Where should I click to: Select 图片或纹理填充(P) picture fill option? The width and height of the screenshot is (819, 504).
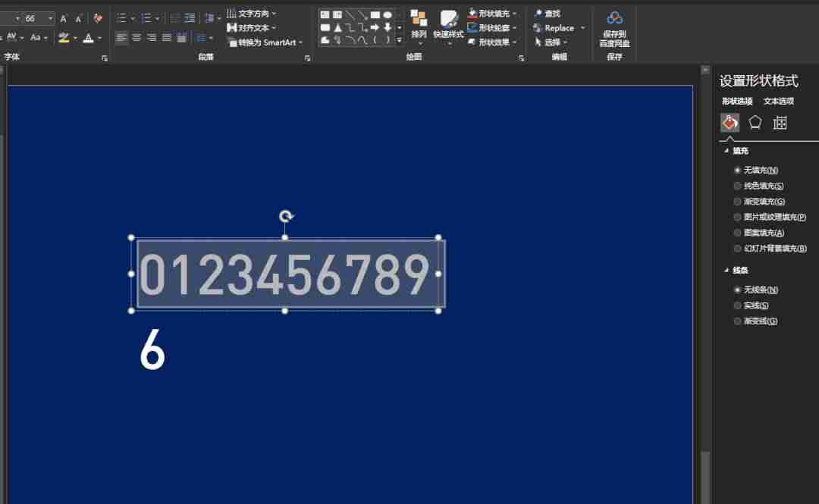click(770, 218)
